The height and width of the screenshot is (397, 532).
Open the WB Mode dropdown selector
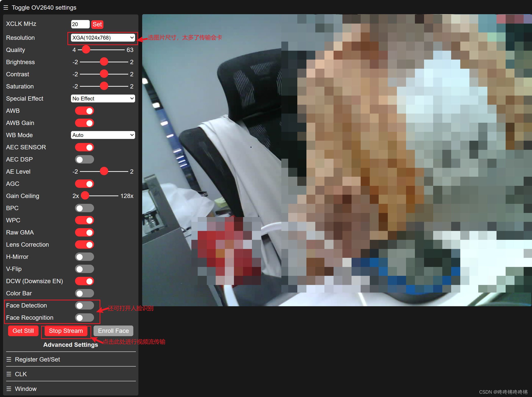102,135
